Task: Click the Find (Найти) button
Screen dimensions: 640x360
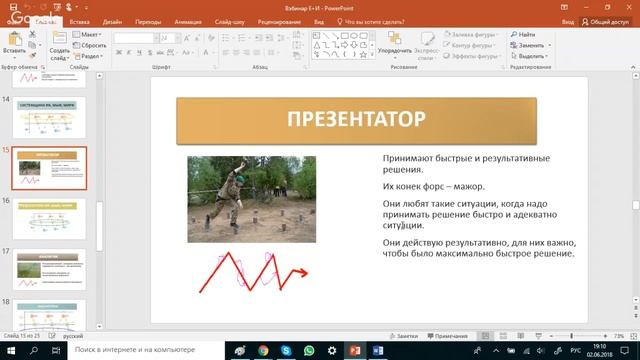Action: pos(523,35)
